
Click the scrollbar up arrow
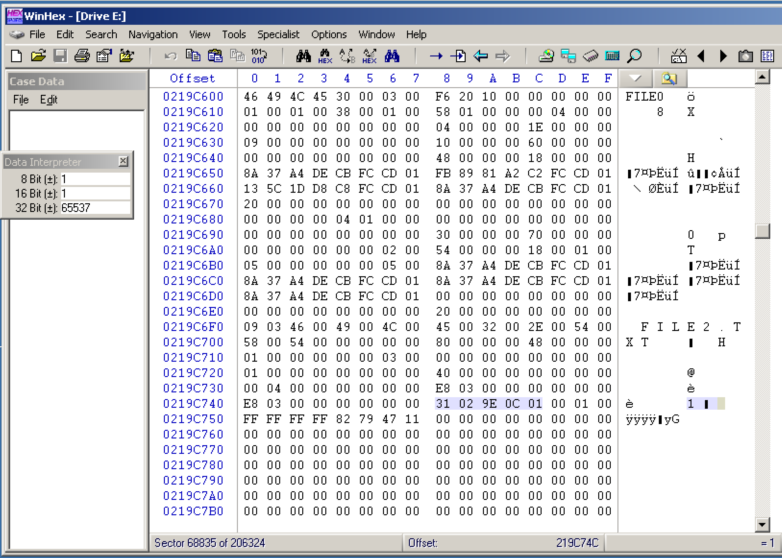pos(762,77)
